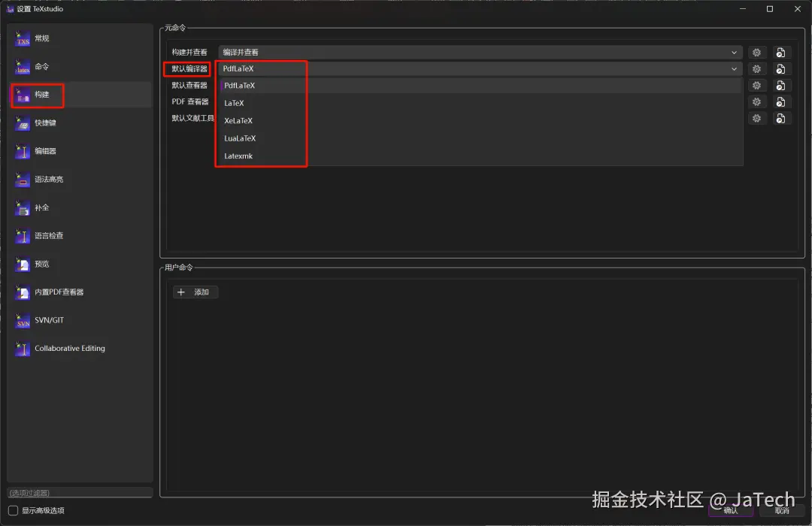Open the 构建并查看 dropdown

[480, 53]
